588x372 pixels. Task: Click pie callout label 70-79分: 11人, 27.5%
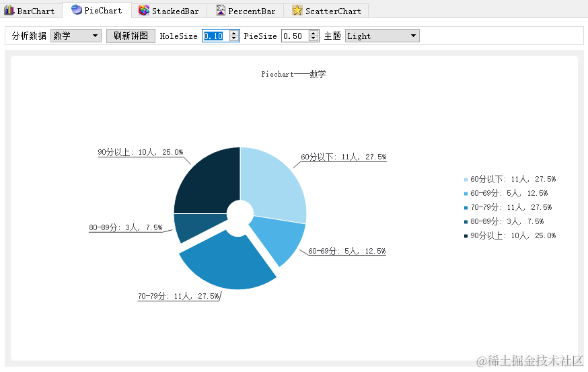tap(178, 296)
